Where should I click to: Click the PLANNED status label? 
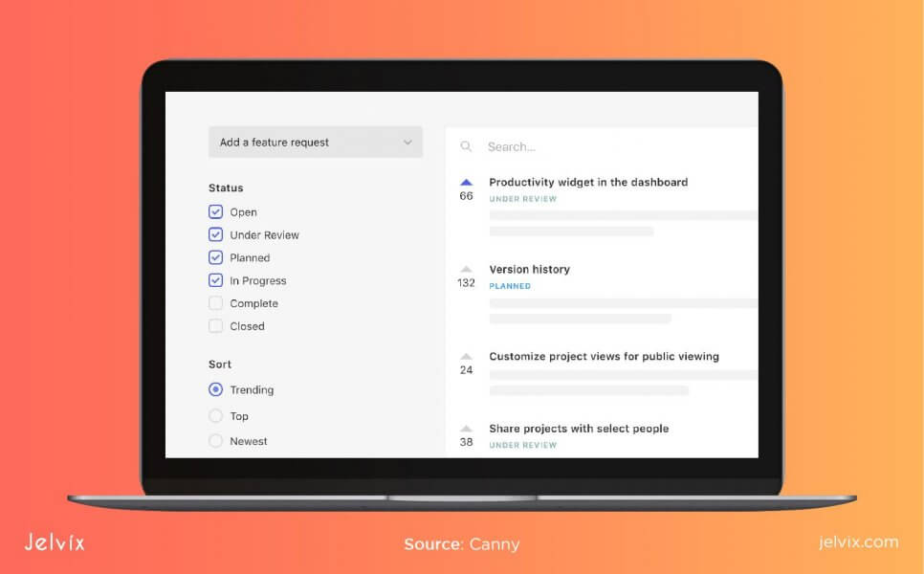point(510,286)
